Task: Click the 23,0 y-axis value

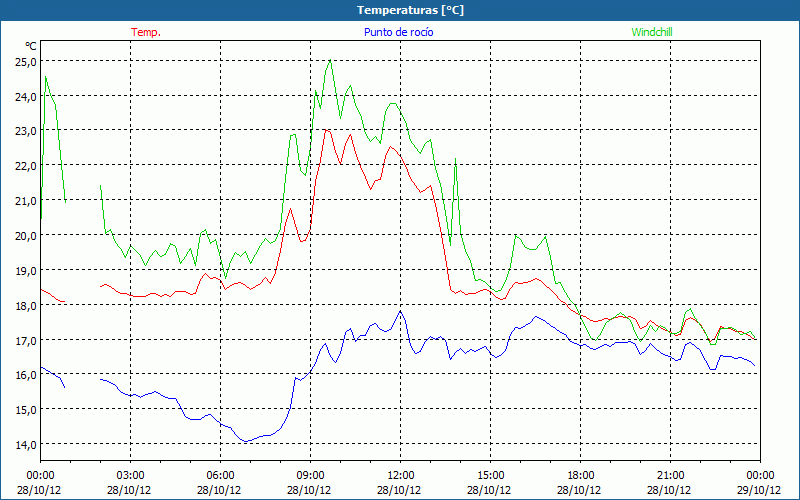Action: (27, 131)
